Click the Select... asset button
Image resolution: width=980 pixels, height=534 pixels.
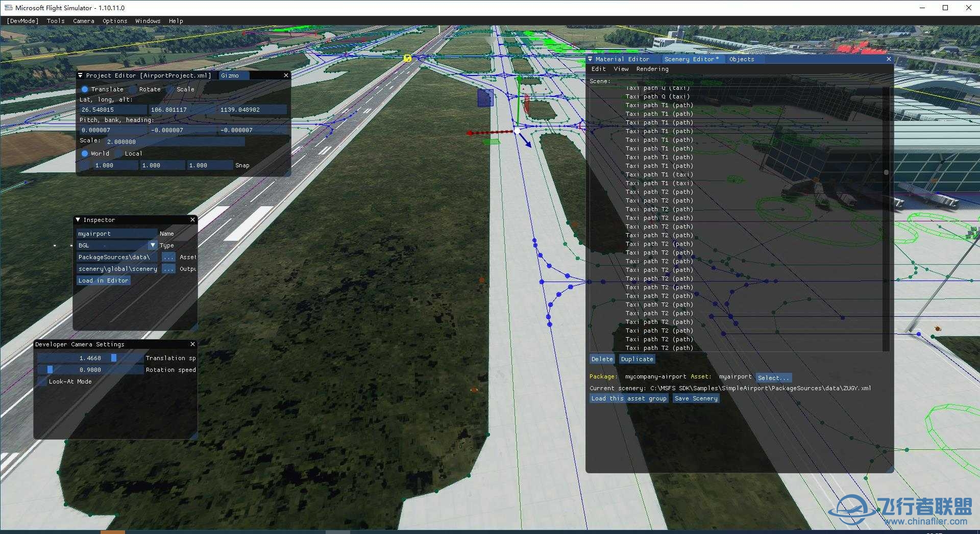773,378
